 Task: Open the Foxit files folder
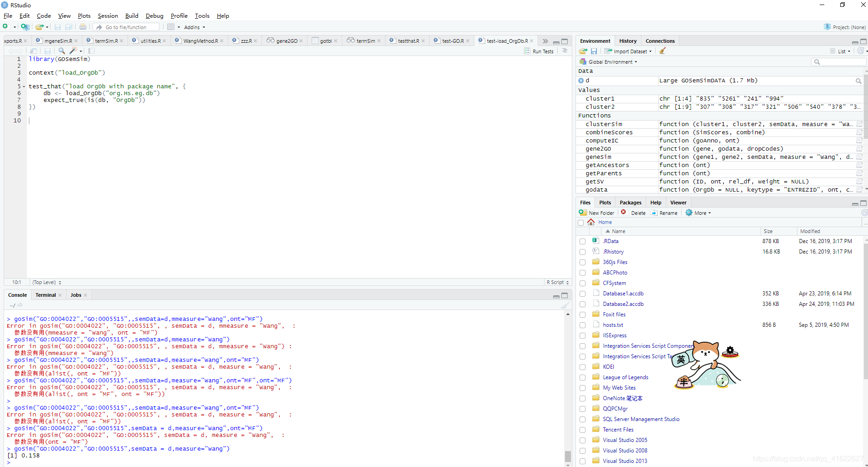614,315
